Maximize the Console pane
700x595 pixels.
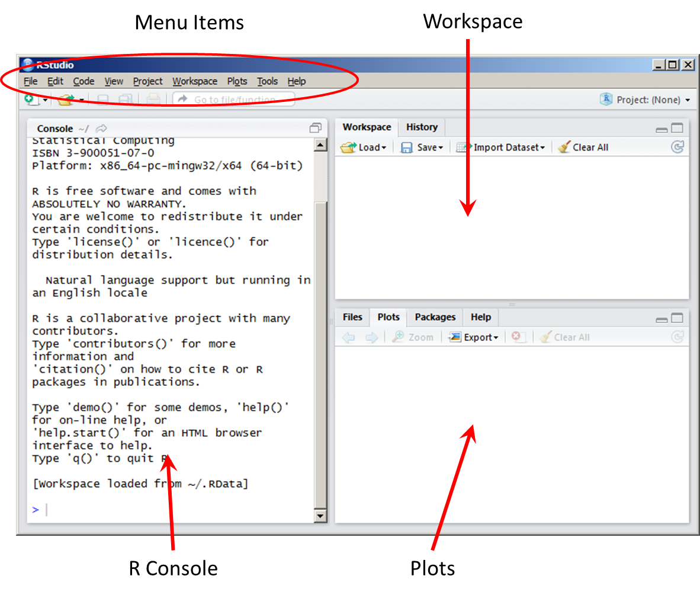click(x=316, y=129)
